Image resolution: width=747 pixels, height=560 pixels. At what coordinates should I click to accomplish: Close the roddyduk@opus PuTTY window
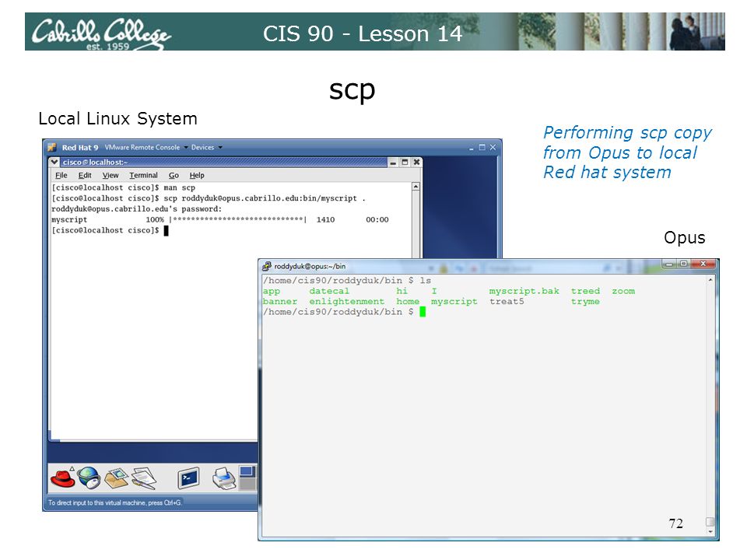click(x=703, y=264)
